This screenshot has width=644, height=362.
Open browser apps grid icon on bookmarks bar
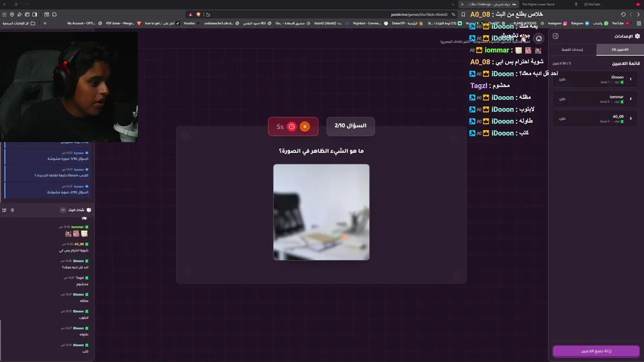tap(639, 23)
